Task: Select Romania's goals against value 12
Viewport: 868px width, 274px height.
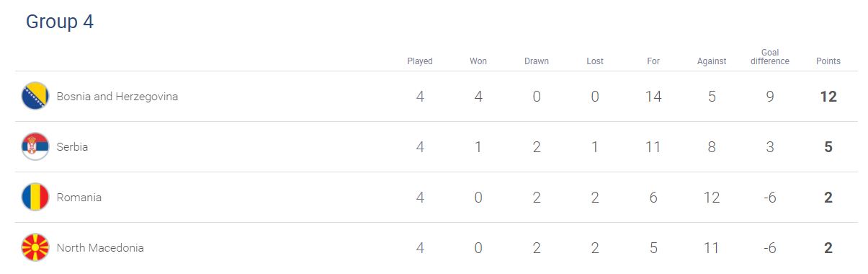Action: click(x=712, y=198)
